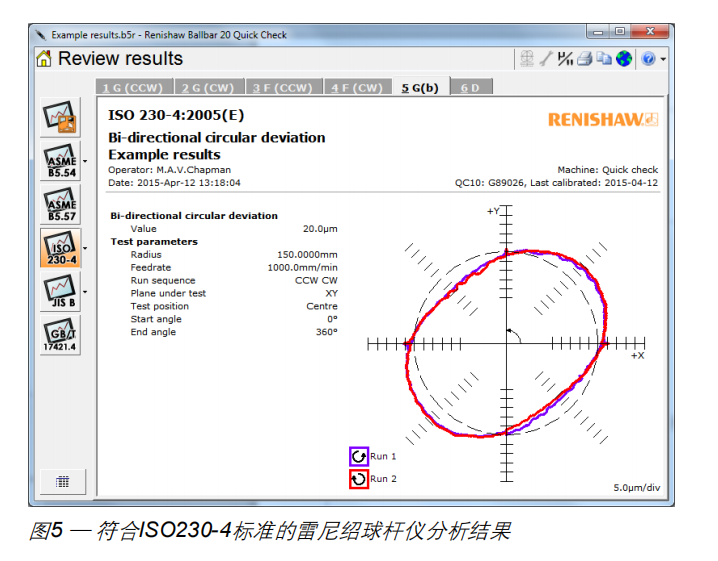Open the grid table view button
718x561 pixels.
pos(62,482)
